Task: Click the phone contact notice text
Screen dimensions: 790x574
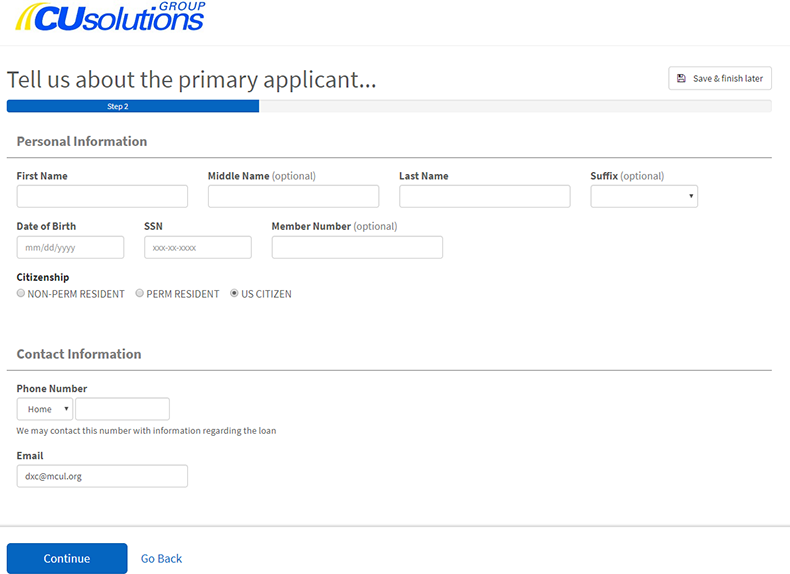Action: (146, 431)
